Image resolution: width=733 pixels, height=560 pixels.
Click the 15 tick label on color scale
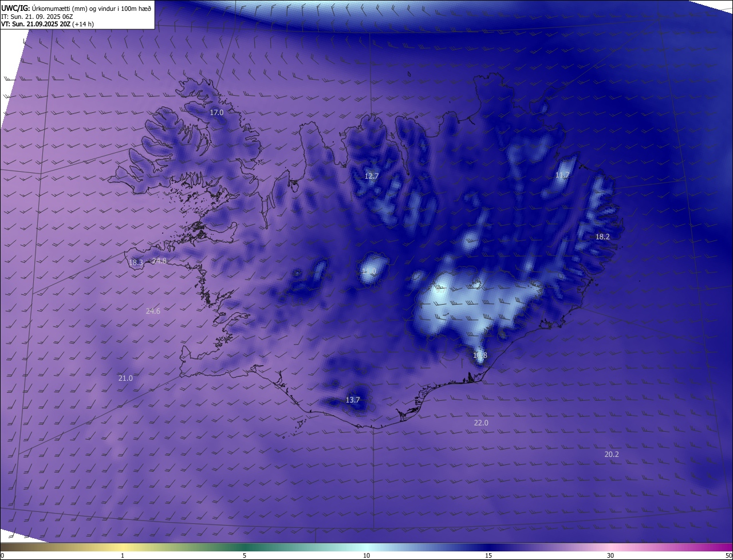coord(488,555)
